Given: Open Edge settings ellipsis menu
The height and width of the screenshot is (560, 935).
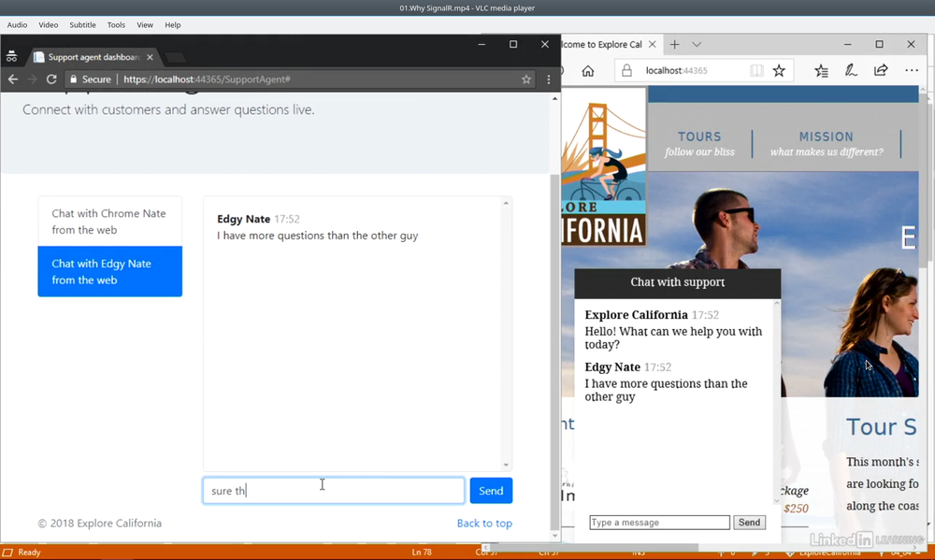Looking at the screenshot, I should (x=912, y=70).
